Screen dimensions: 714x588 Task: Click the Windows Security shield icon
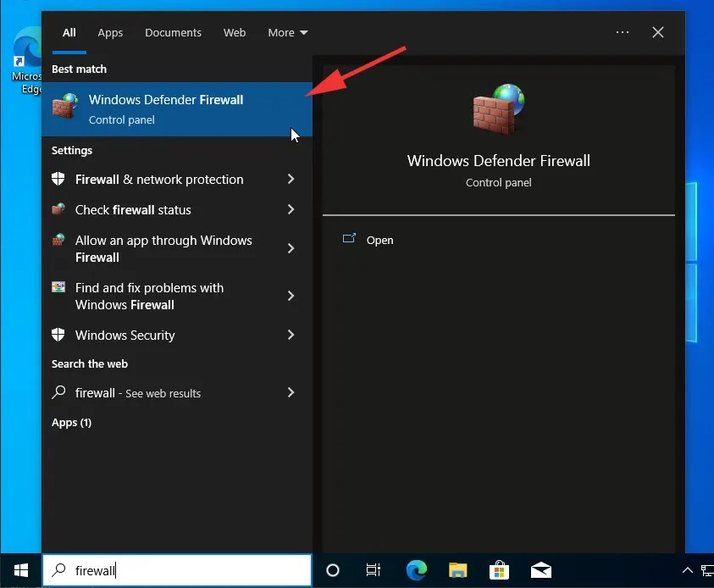click(58, 335)
